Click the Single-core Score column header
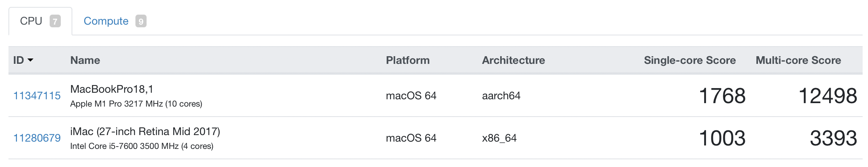The height and width of the screenshot is (167, 868). pyautogui.click(x=689, y=60)
